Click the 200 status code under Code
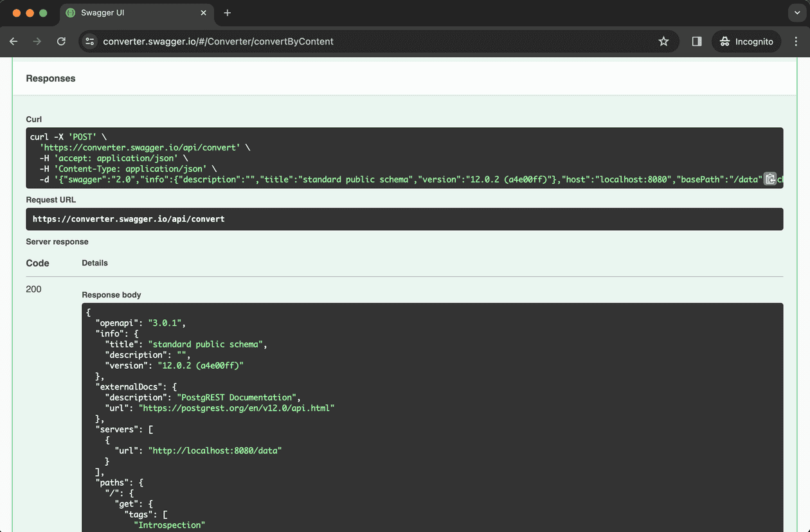 click(x=33, y=289)
